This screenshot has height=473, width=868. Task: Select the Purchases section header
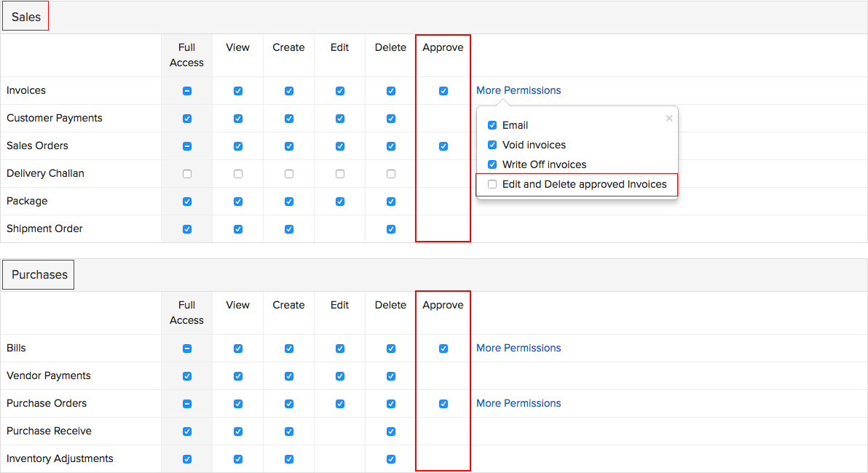coord(38,274)
